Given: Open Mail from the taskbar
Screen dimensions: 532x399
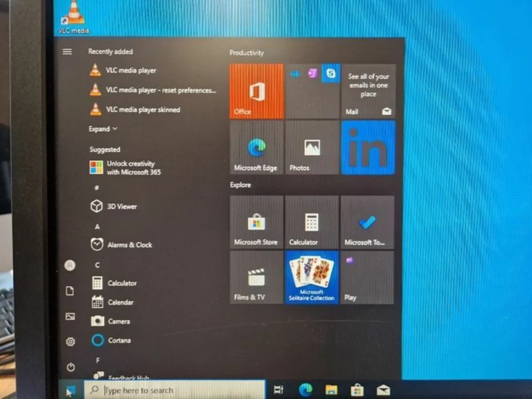Looking at the screenshot, I should coord(383,388).
